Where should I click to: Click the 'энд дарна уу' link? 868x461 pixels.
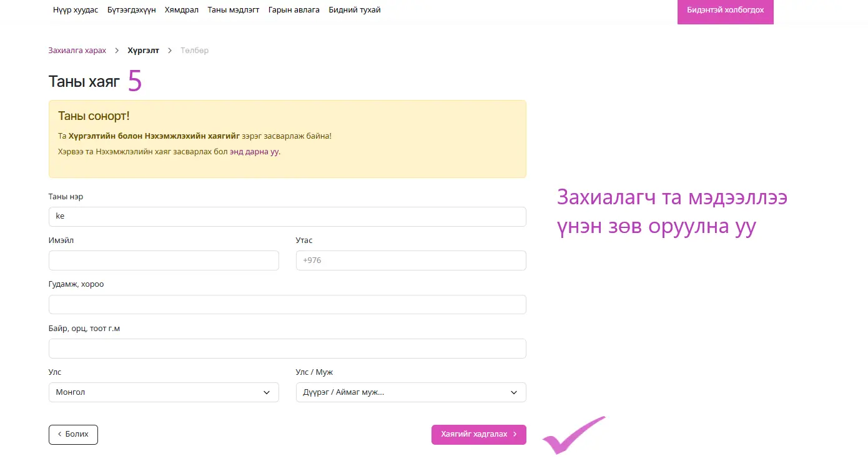[x=254, y=152]
